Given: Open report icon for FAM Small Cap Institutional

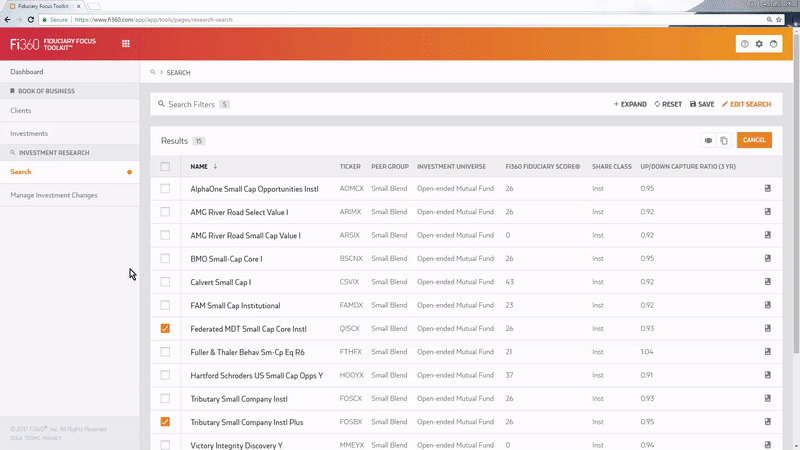Looking at the screenshot, I should [767, 305].
